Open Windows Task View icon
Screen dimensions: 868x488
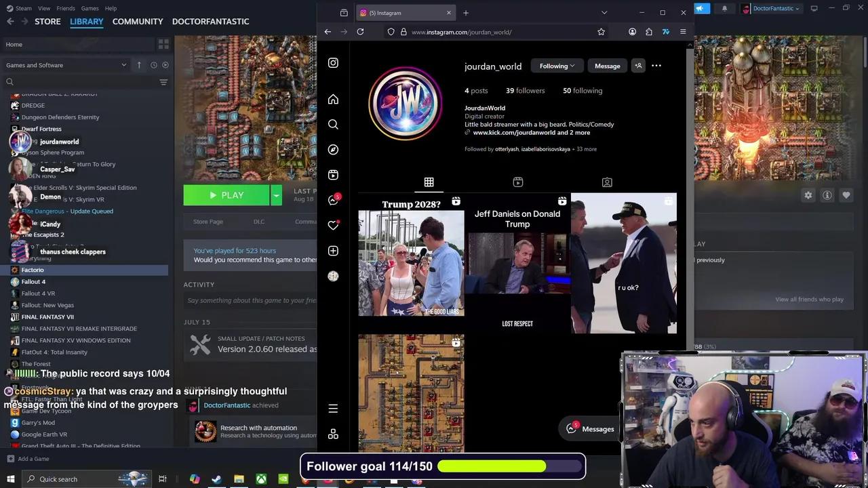pos(163,479)
